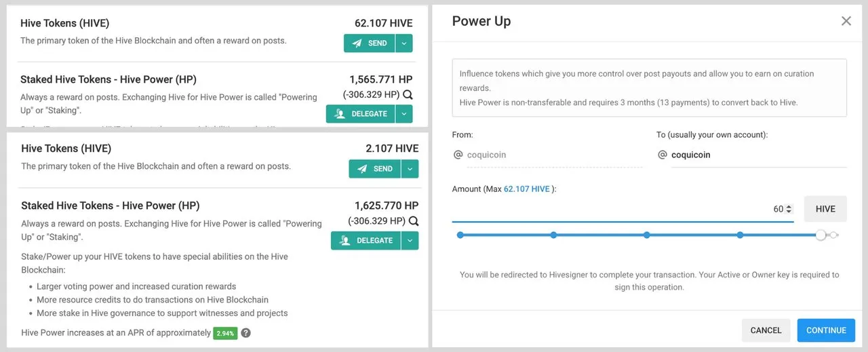The height and width of the screenshot is (352, 868).
Task: Click the 1,625.770 HP balance value
Action: tap(387, 206)
